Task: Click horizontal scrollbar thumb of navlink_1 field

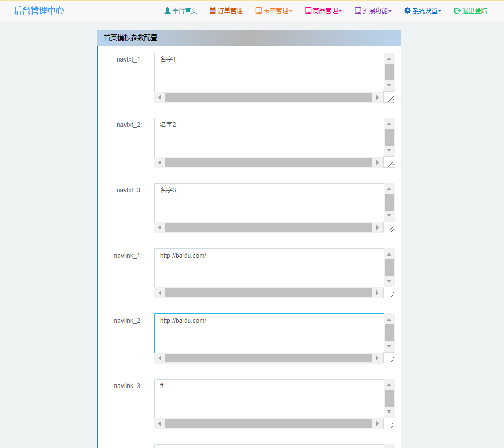Action: click(x=269, y=293)
